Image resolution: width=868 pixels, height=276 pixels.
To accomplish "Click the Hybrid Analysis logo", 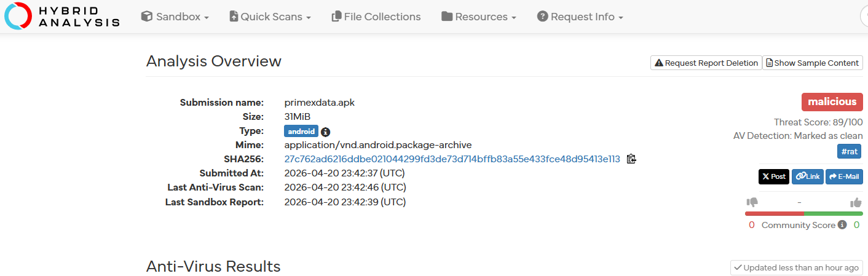I will (62, 17).
